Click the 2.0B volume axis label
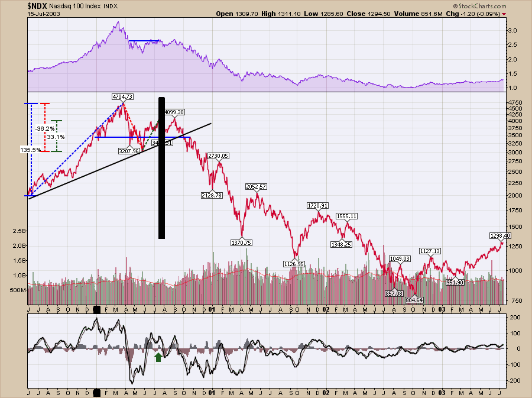This screenshot has height=398, width=532. point(19,245)
